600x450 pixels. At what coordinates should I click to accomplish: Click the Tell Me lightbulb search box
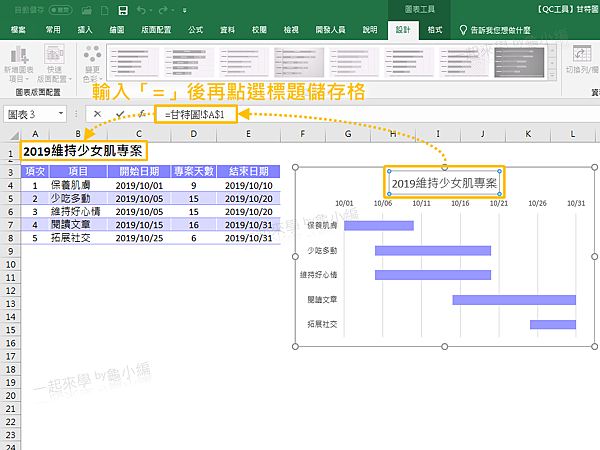[x=496, y=30]
